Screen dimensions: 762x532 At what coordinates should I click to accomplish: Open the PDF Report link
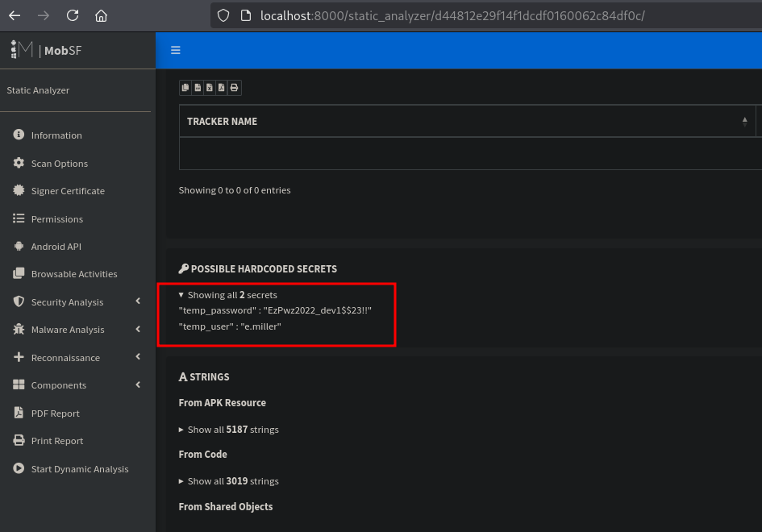coord(55,414)
